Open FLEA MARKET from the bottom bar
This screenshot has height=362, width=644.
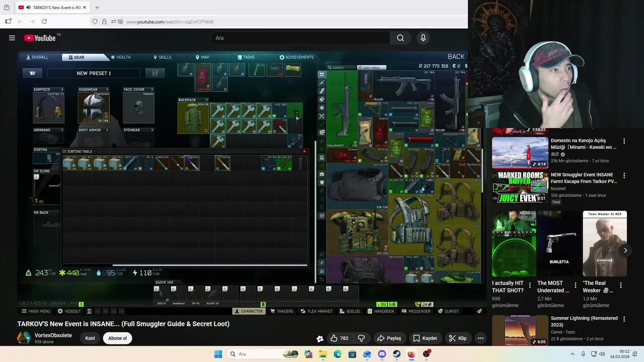[316, 311]
